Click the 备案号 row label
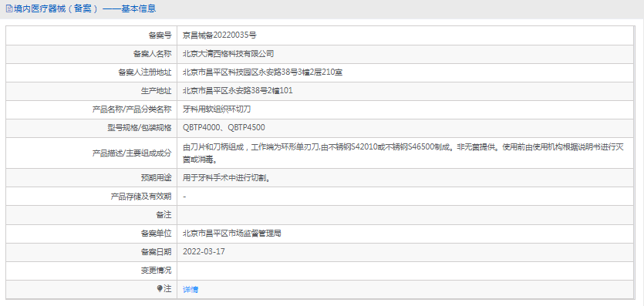Screen dimensions: 644x306 160,35
